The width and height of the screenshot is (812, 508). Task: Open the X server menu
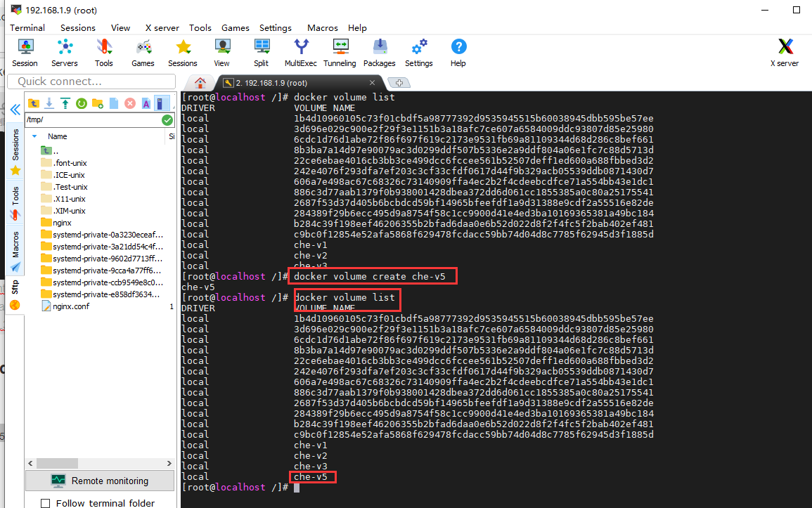point(162,28)
